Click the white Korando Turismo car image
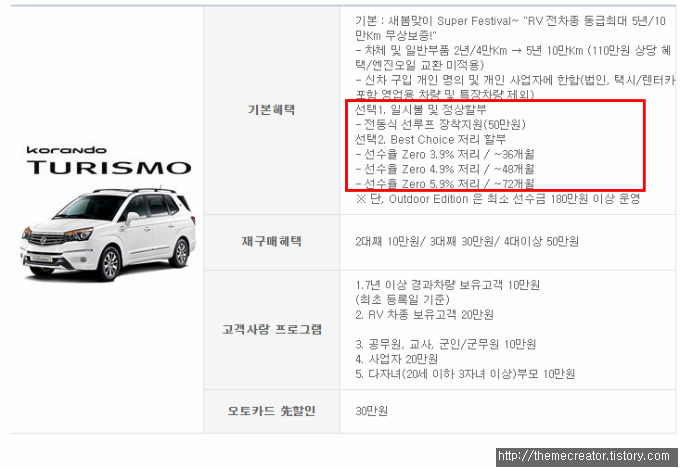680x468 pixels. point(108,233)
